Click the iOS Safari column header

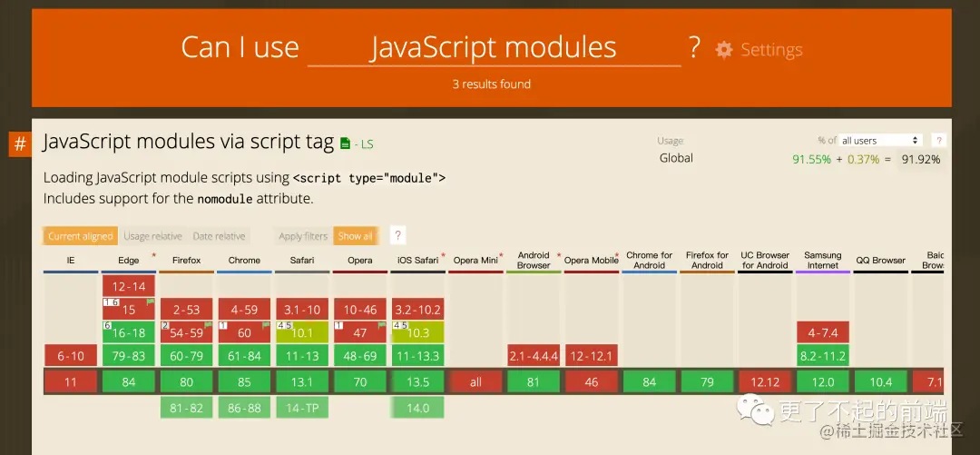[417, 261]
